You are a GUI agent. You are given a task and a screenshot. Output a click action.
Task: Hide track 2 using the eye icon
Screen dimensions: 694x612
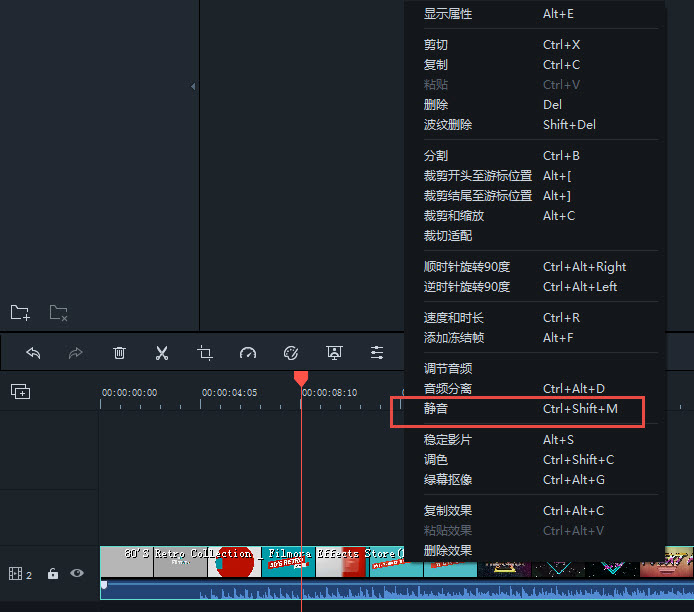click(x=77, y=574)
